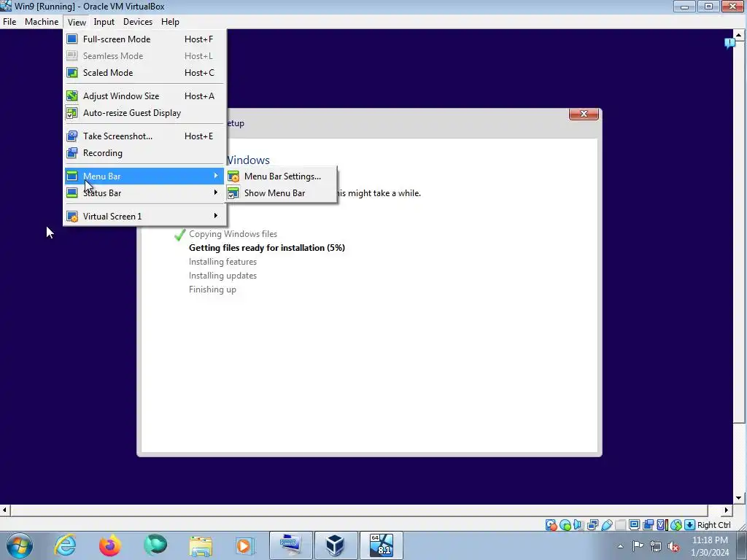The width and height of the screenshot is (747, 560).
Task: Switch to the 8.1 VM taskbar button
Action: click(x=381, y=545)
